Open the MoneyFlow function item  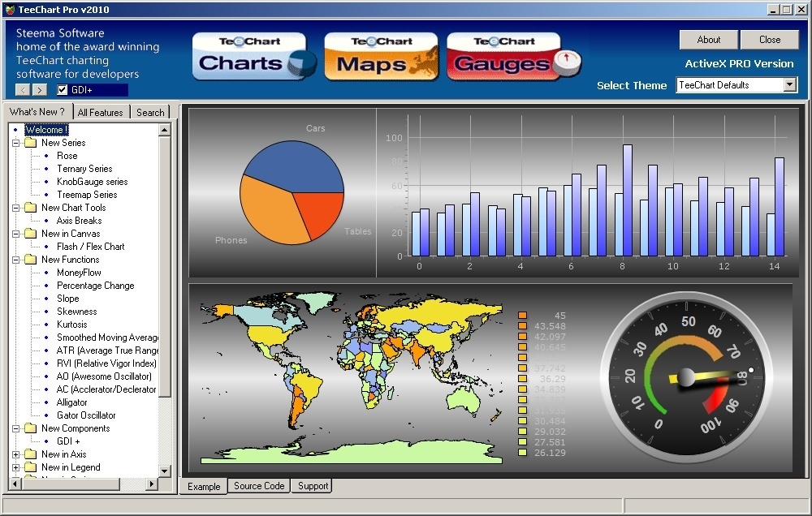[x=79, y=273]
